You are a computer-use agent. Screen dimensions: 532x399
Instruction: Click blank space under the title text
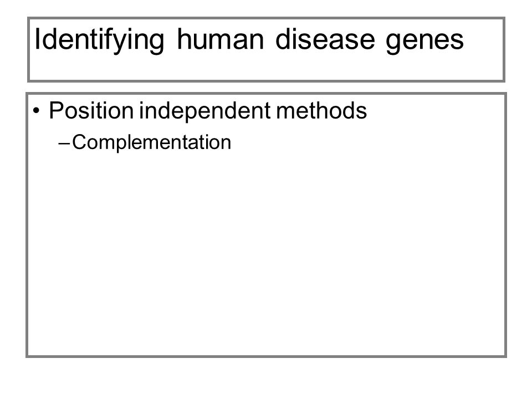[x=266, y=68]
